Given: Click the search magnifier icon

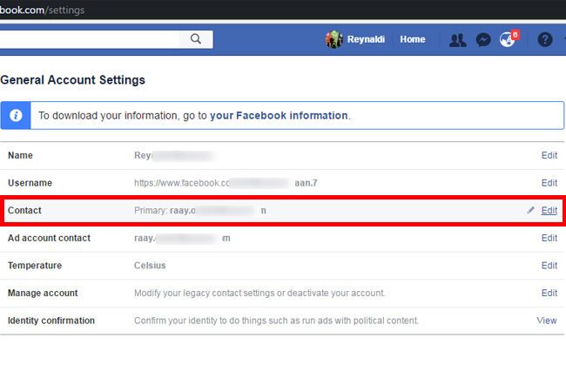Looking at the screenshot, I should (x=196, y=39).
